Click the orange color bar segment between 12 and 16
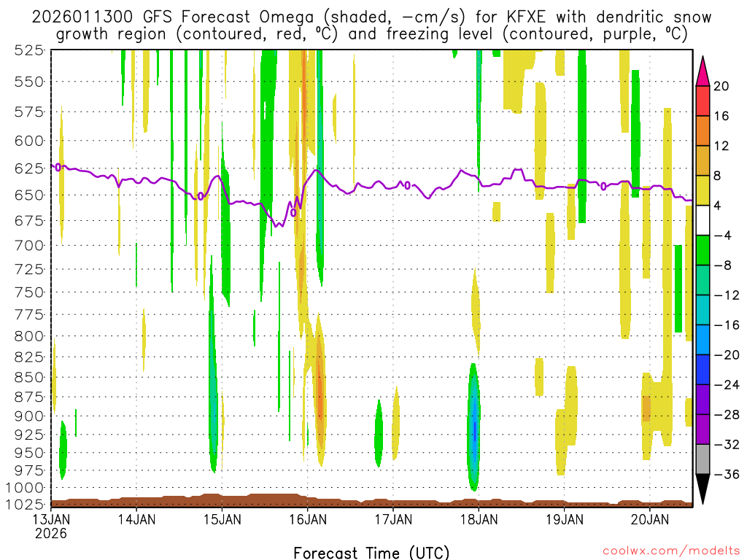 tap(703, 131)
